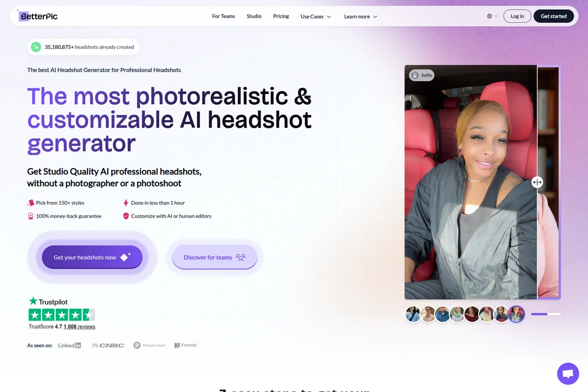The width and height of the screenshot is (588, 392).
Task: Click the LinkedIn logo under As seen on
Action: 69,345
